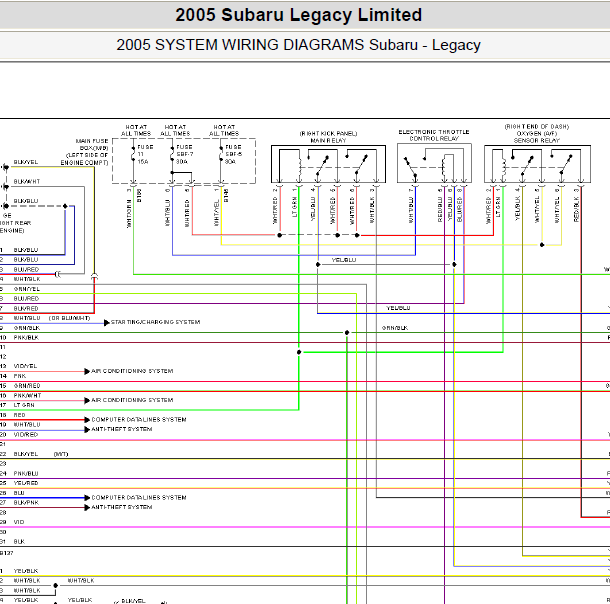The image size is (610, 604).
Task: Click 'ANTI-THEFT SYSTEM' beside pin 19 WHT/BLU
Action: coord(121,429)
